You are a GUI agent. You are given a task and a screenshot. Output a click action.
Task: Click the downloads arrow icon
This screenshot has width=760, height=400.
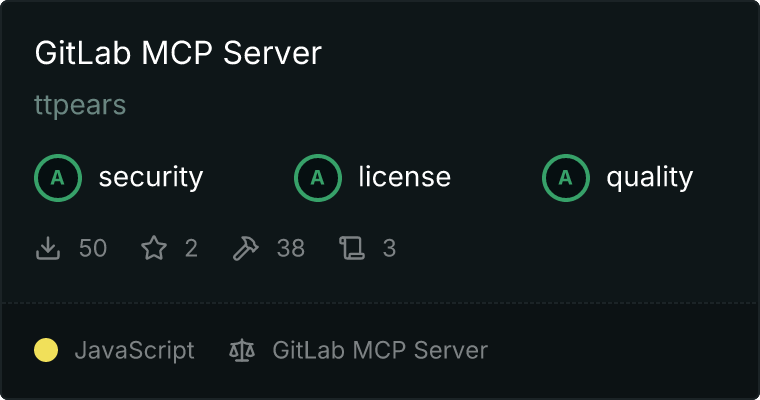point(48,248)
